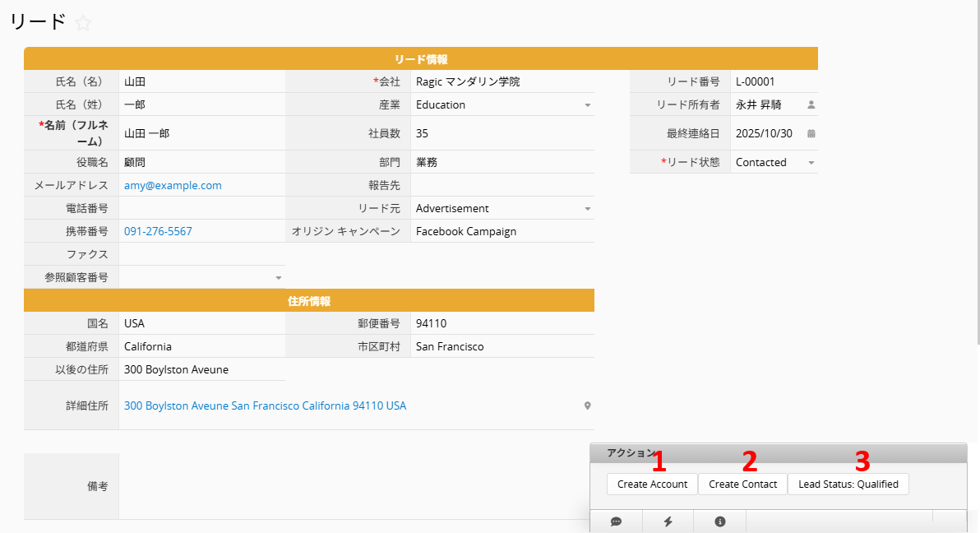Click the Lead Status: Qualified button

pos(848,484)
